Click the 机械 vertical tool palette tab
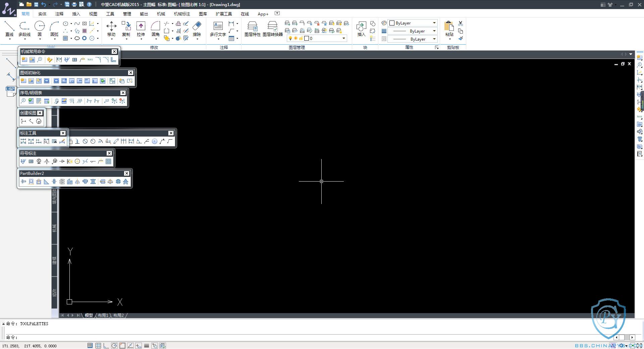 coord(54,228)
